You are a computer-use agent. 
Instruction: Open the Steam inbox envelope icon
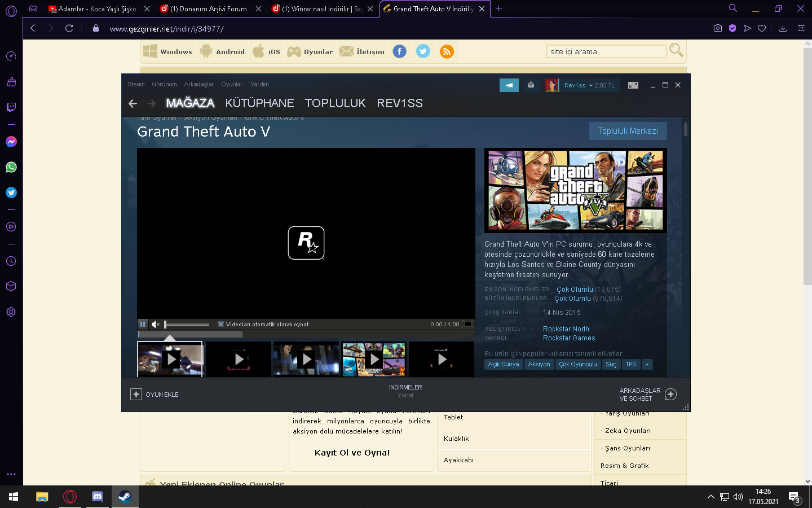click(531, 85)
